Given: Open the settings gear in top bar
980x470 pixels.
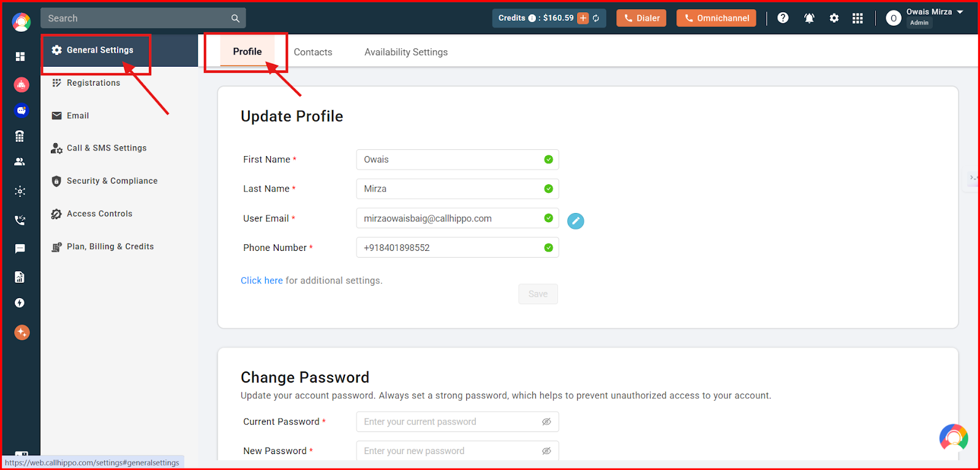Looking at the screenshot, I should 834,18.
